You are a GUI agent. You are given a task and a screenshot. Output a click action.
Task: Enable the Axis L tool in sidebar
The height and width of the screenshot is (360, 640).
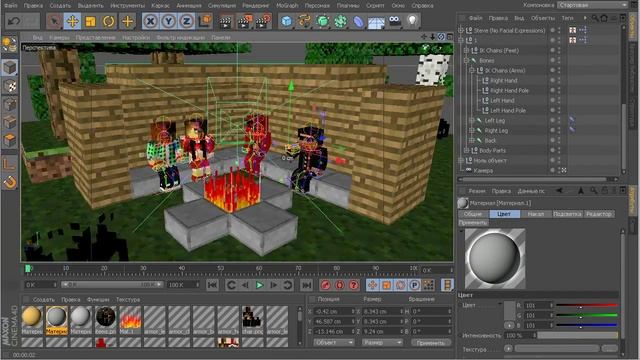(9, 164)
